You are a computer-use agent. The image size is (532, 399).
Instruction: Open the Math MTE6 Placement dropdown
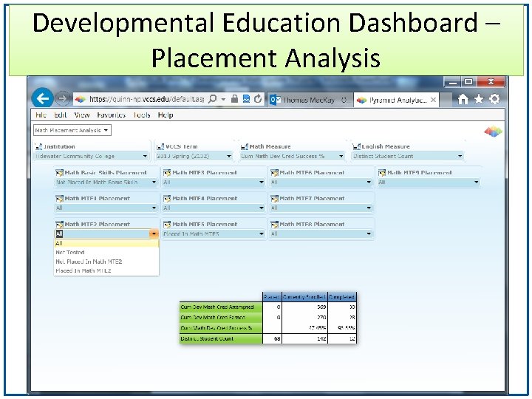pos(369,183)
